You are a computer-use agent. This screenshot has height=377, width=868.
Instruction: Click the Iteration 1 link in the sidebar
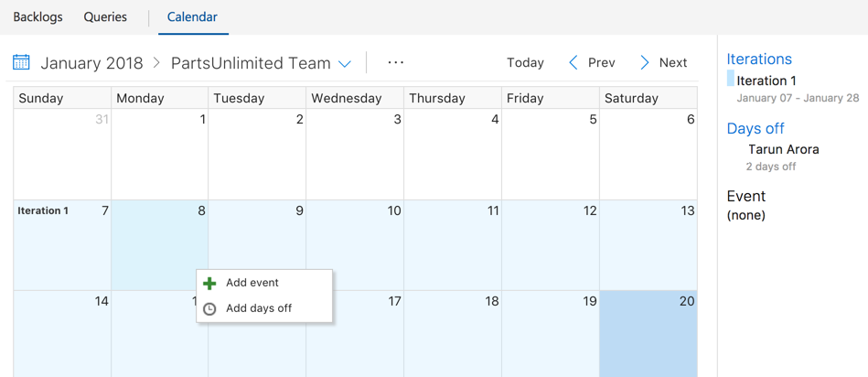766,81
